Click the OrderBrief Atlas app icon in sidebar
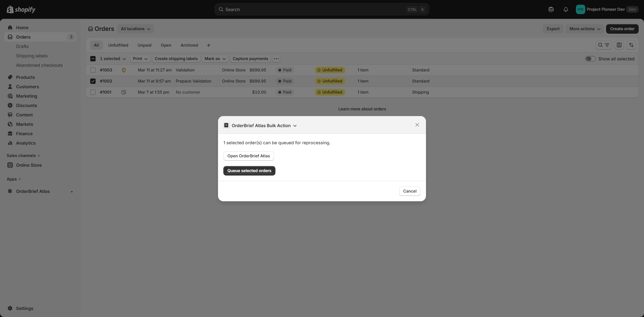 [x=10, y=191]
